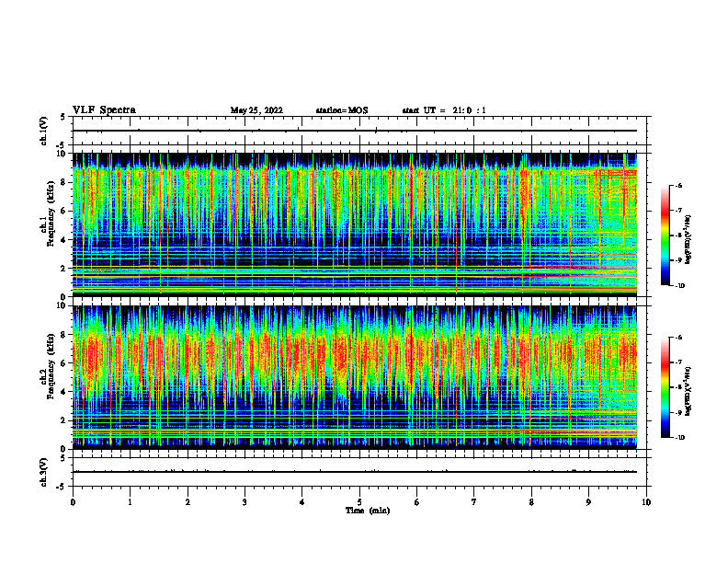
Task: Click the "8" kHz tick on ch.2 frequency axis
Action: [x=63, y=335]
